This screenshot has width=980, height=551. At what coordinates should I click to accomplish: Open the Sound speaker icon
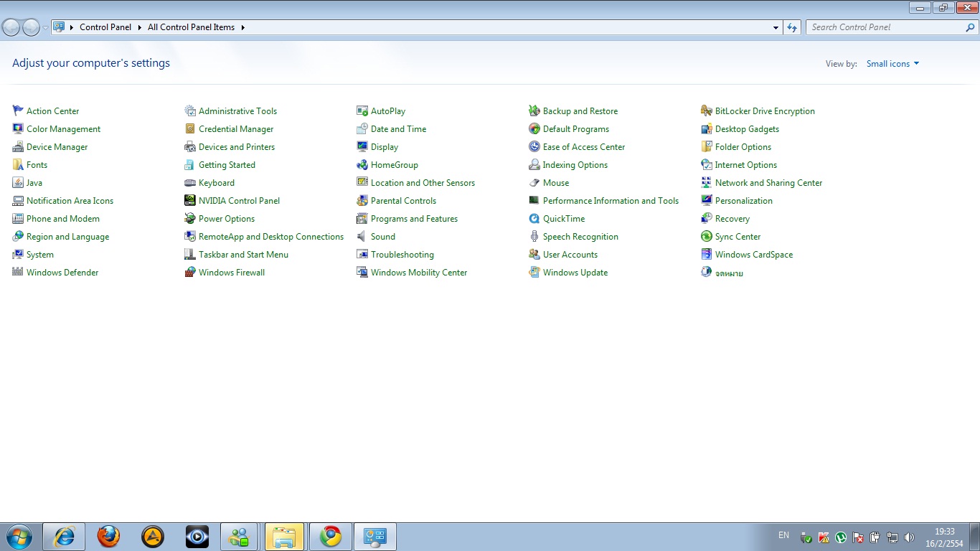click(362, 236)
